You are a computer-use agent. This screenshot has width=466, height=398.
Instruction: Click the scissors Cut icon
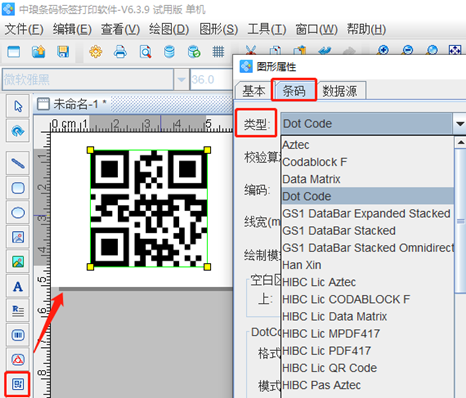250,50
